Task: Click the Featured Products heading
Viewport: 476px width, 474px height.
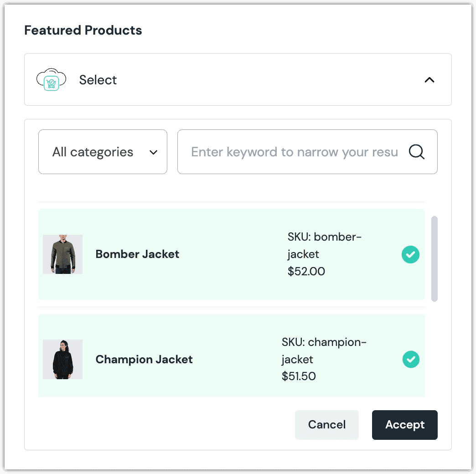Action: pos(83,30)
